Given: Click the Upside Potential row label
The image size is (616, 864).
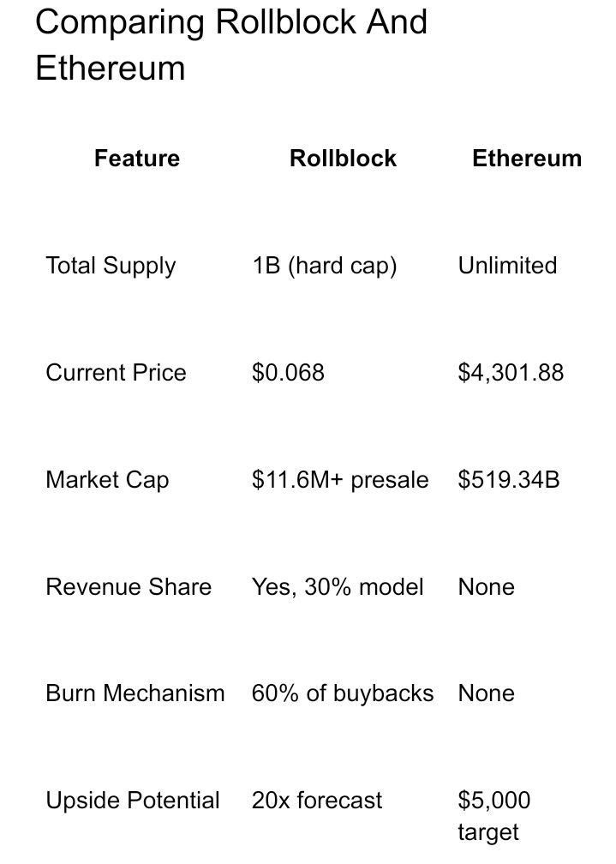Looking at the screenshot, I should point(133,801).
